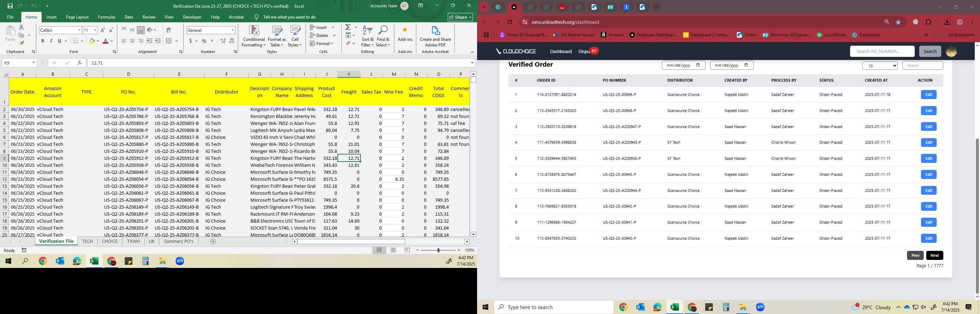
Task: Toggle Align Right
Action: tap(141, 41)
